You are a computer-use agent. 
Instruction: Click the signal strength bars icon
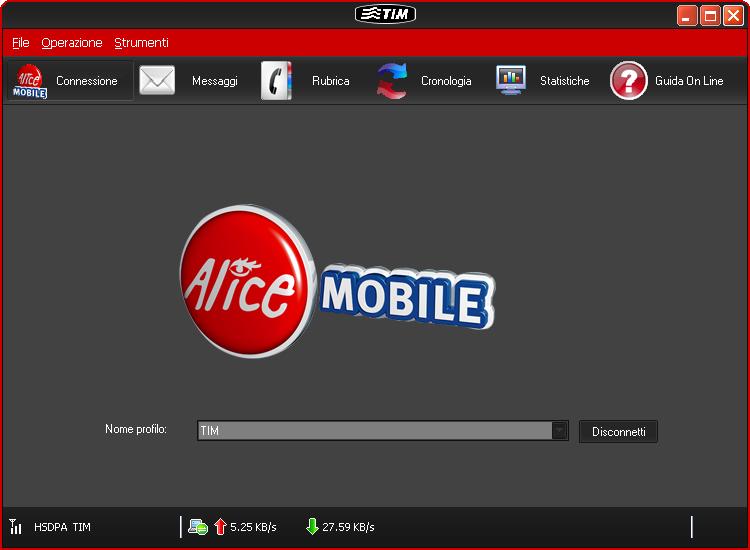click(x=16, y=526)
